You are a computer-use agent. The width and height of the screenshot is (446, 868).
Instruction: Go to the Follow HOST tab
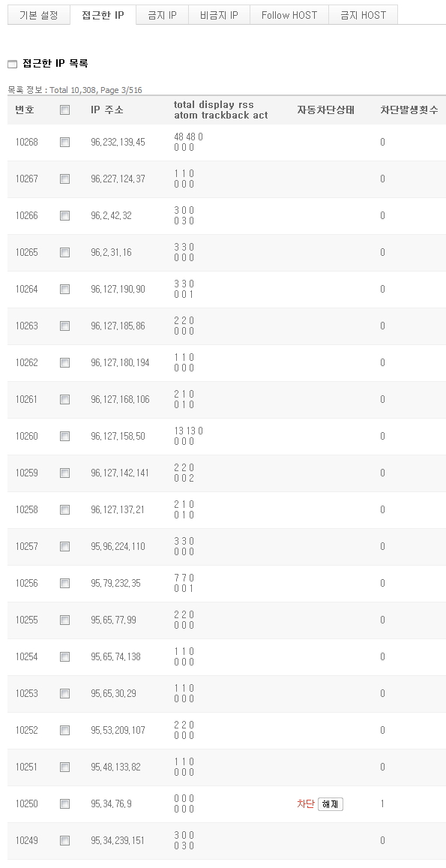289,15
